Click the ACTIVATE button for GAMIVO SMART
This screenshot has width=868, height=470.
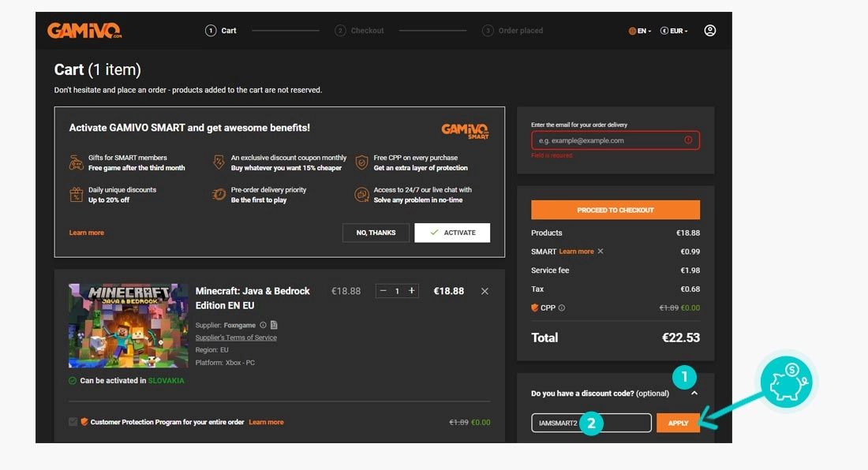(x=451, y=233)
